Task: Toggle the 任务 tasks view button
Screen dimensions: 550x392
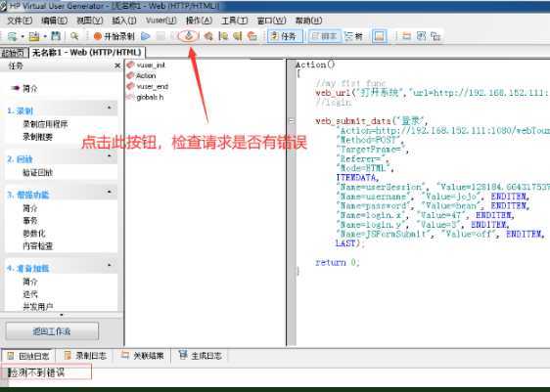Action: (x=285, y=36)
